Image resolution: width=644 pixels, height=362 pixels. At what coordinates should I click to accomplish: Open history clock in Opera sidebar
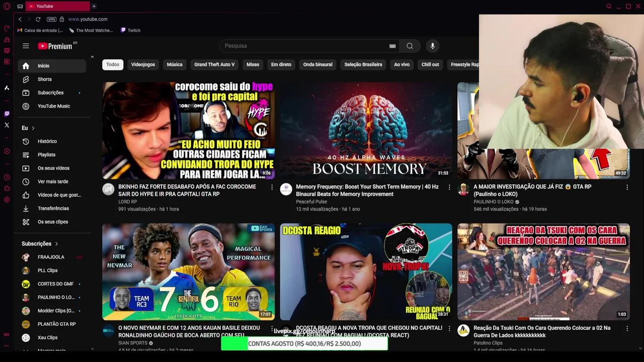[7, 177]
